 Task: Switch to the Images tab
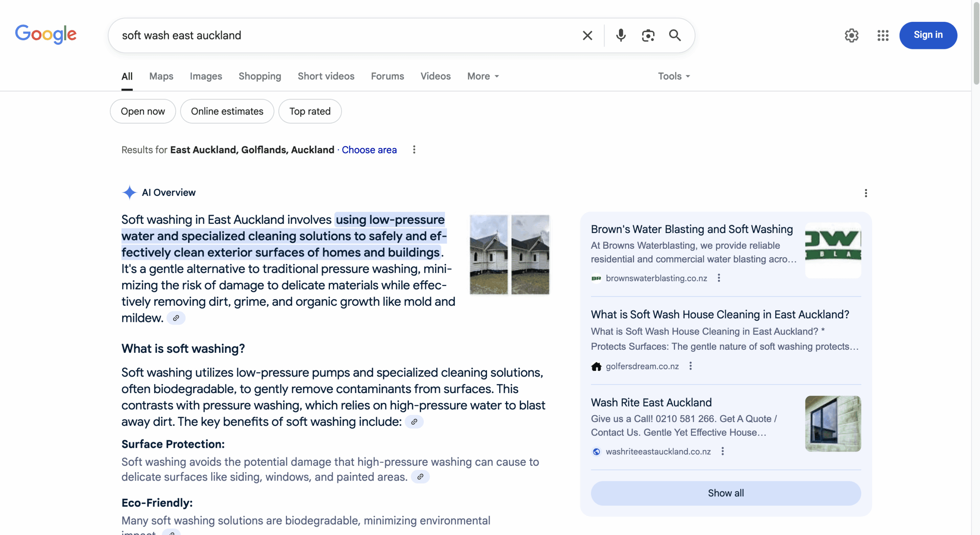click(x=206, y=76)
